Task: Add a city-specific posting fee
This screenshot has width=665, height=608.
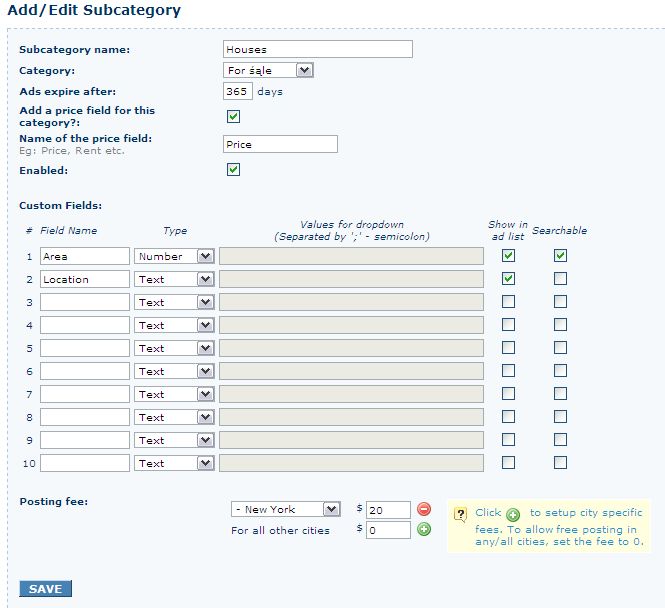Action: 424,529
